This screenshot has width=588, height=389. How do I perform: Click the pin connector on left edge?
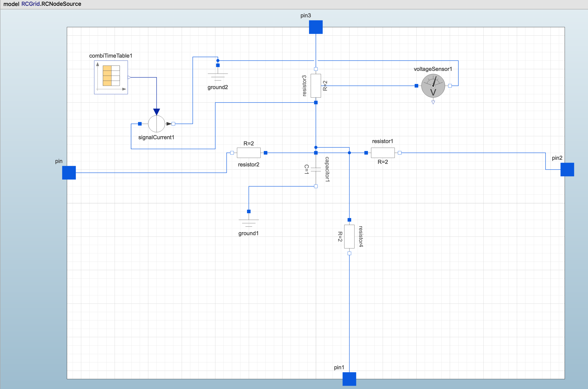pos(69,173)
